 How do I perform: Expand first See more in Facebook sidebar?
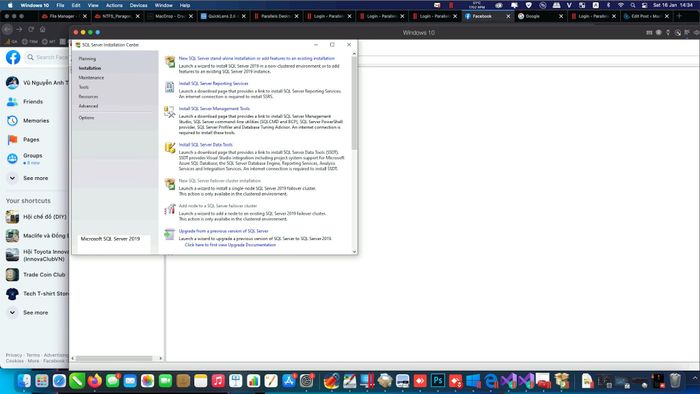coord(35,178)
